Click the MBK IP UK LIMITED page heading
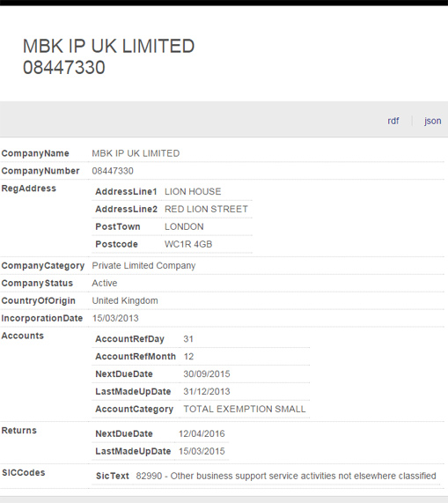The image size is (448, 503). (108, 46)
